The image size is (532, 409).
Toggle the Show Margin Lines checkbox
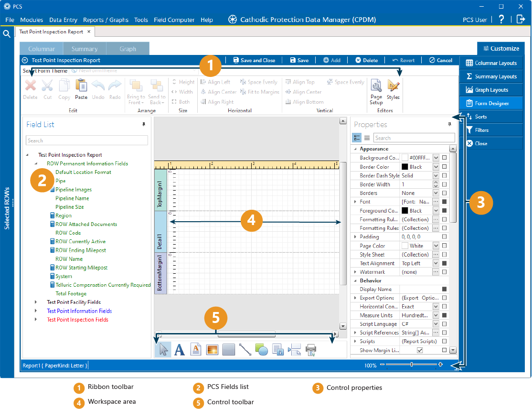[x=420, y=350]
